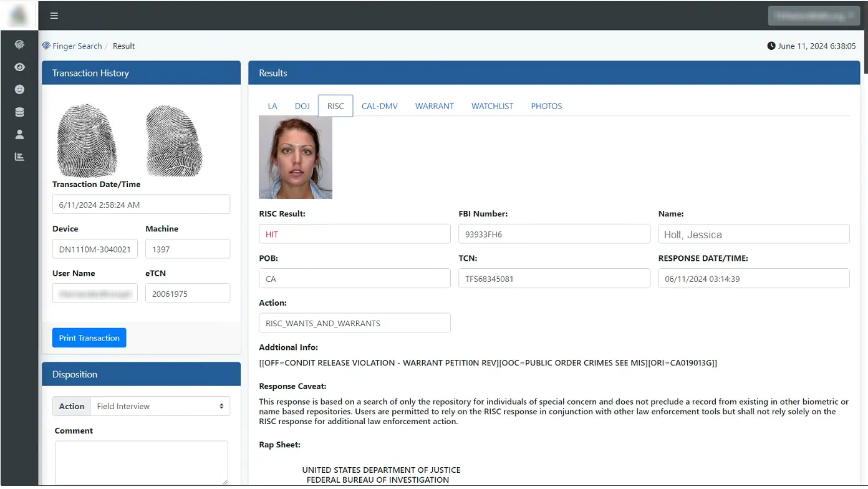Open the database records sidebar icon
The width and height of the screenshot is (868, 489).
coord(19,112)
